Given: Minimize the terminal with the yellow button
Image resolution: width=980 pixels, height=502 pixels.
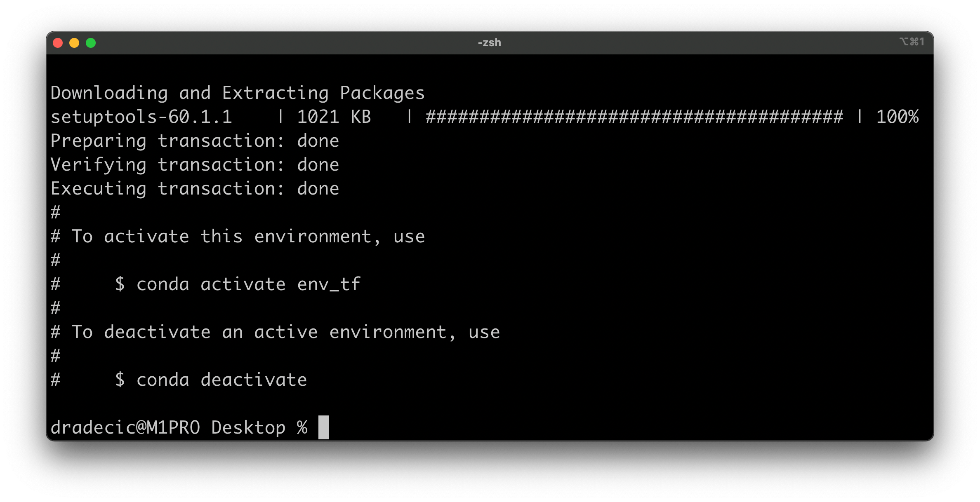Looking at the screenshot, I should 74,43.
